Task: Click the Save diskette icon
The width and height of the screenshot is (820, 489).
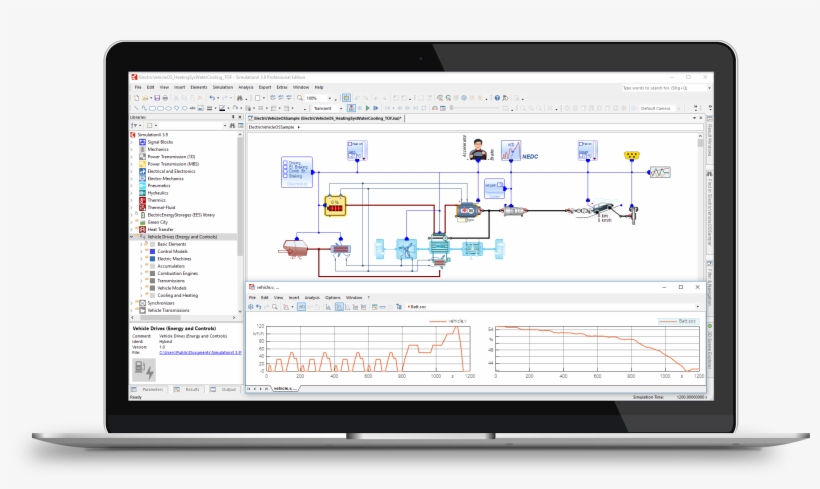Action: click(157, 98)
